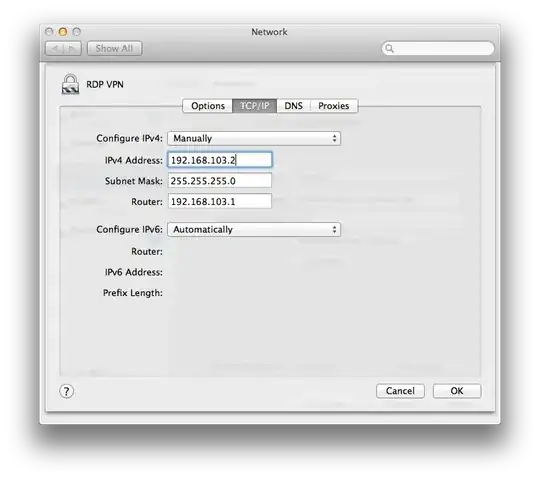Select the TCP/IP tab
The width and height of the screenshot is (540, 479).
coord(255,106)
